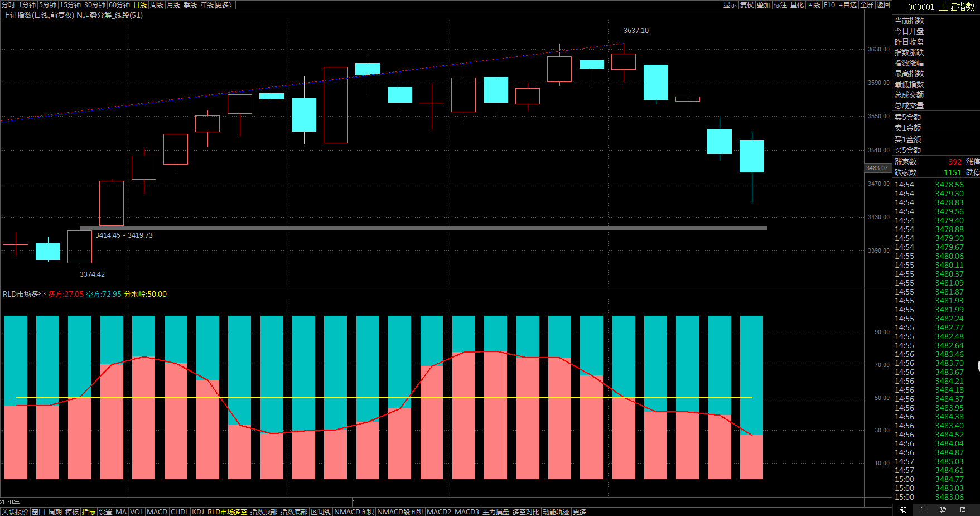Switch indicator to MACD3
Screen dimensions: 980x516
pyautogui.click(x=467, y=512)
